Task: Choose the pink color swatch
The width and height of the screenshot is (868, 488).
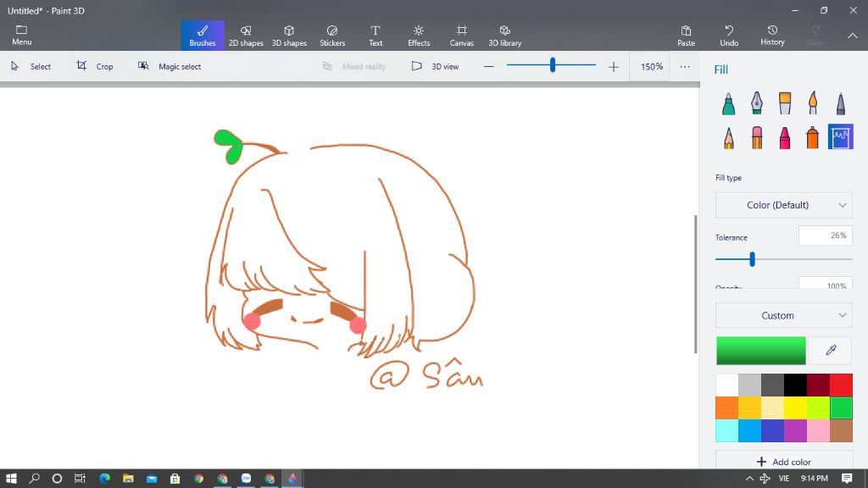Action: coord(818,431)
